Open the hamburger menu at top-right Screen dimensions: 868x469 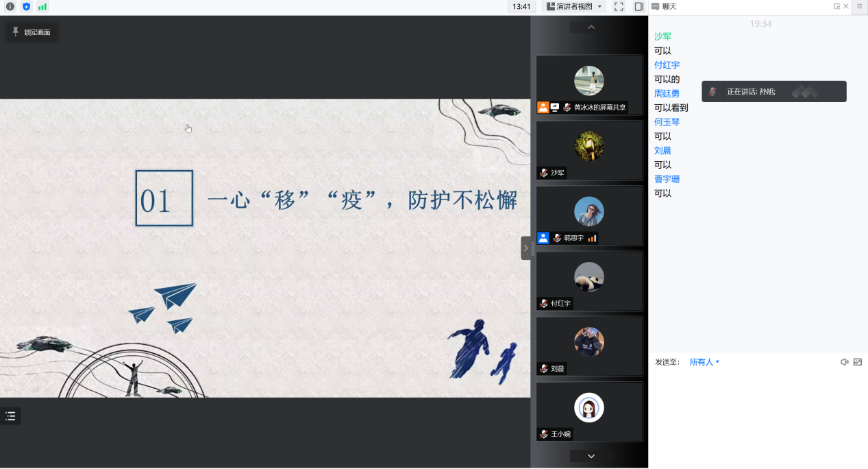[x=859, y=6]
